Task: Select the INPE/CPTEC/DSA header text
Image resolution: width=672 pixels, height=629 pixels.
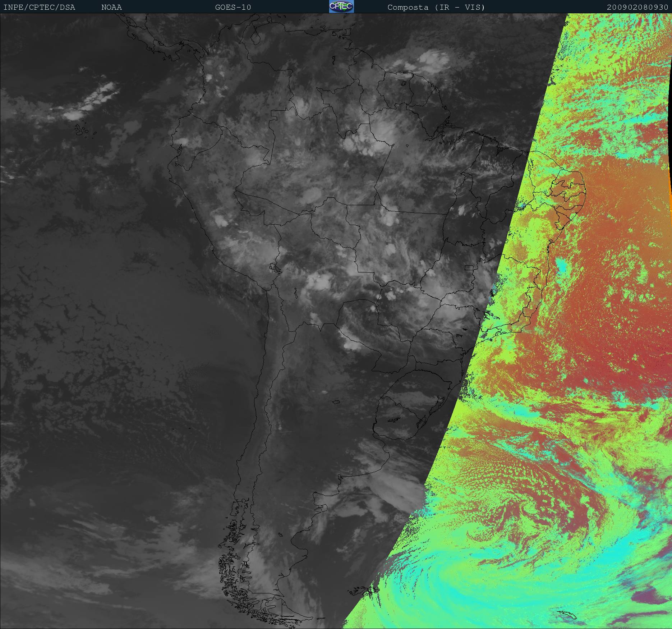Action: pos(39,7)
